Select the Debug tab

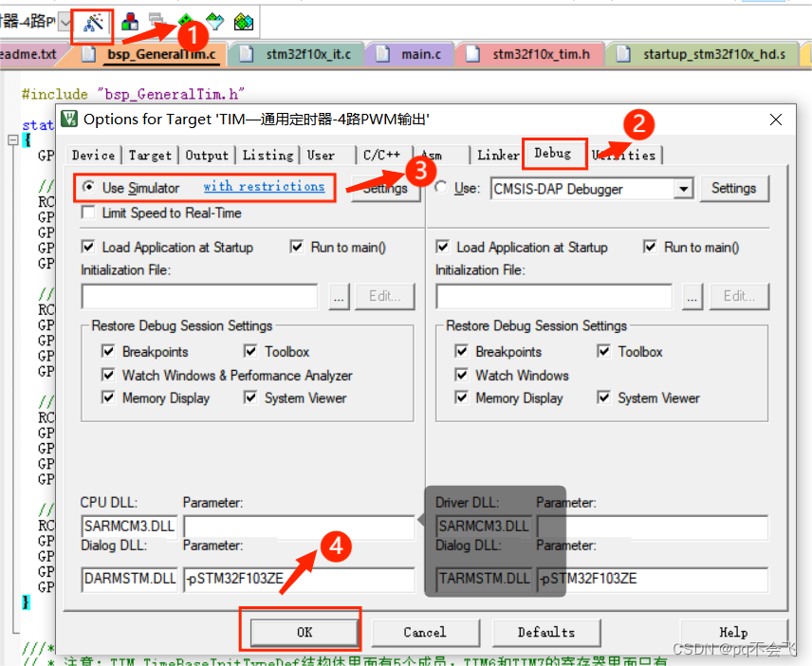(x=553, y=154)
